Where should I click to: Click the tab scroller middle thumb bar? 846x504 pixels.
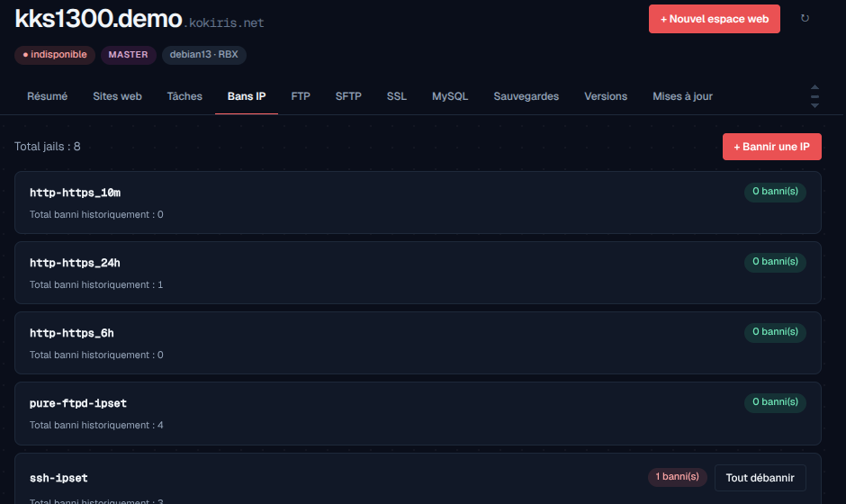pyautogui.click(x=814, y=96)
